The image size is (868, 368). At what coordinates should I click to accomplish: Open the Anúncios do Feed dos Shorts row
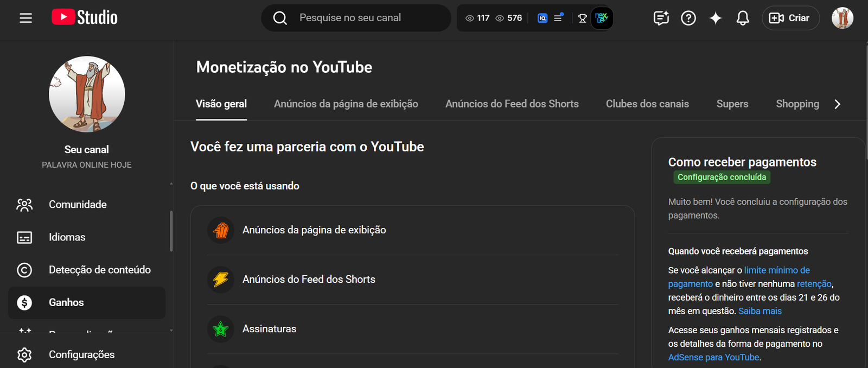[x=412, y=280]
